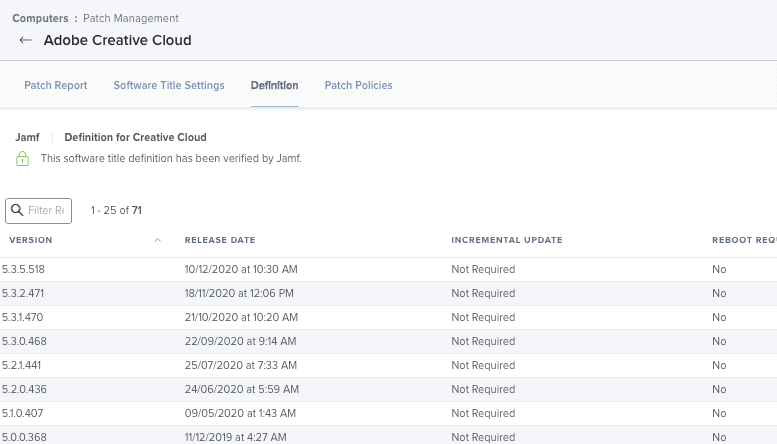This screenshot has width=777, height=444.
Task: Click the Jamf source label
Action: click(x=27, y=137)
